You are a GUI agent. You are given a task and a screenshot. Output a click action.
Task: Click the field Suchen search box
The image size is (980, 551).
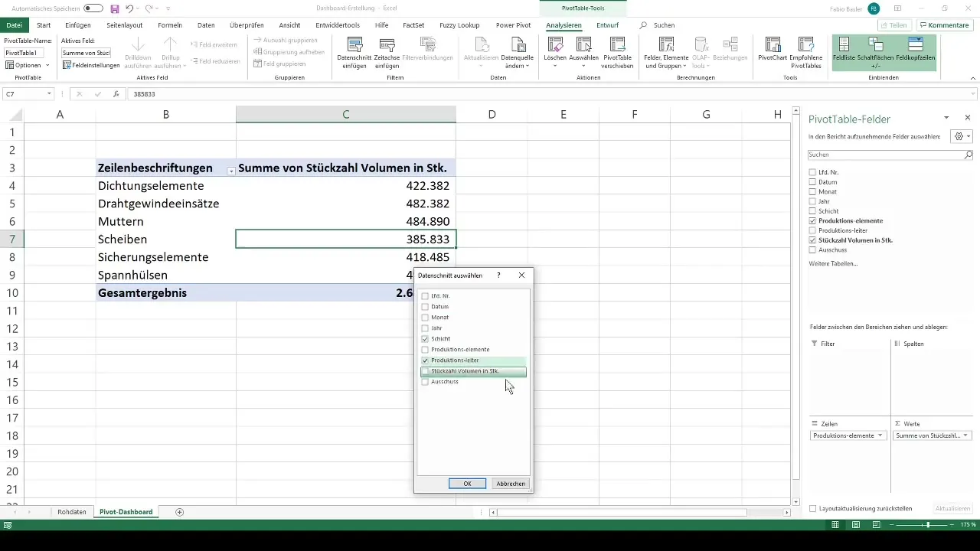(890, 155)
